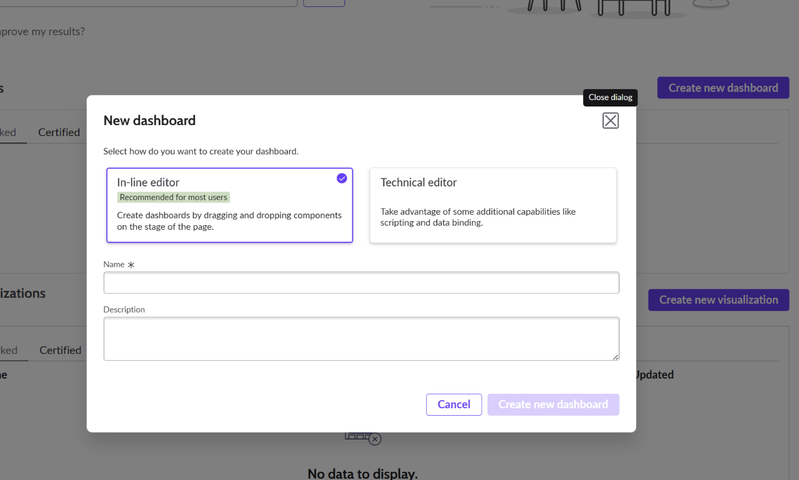The width and height of the screenshot is (799, 480).
Task: Click into the Description text area
Action: [361, 339]
